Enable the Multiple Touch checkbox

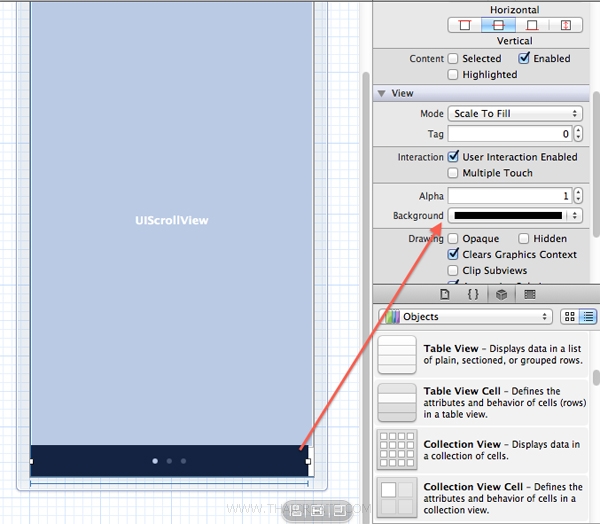tap(453, 173)
